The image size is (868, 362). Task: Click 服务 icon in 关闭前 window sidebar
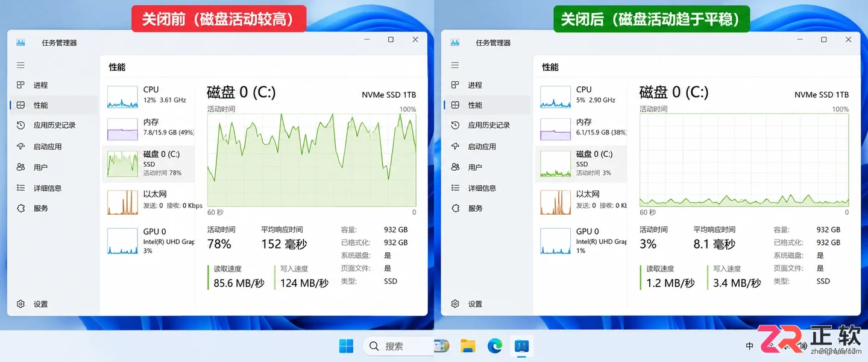[x=20, y=208]
